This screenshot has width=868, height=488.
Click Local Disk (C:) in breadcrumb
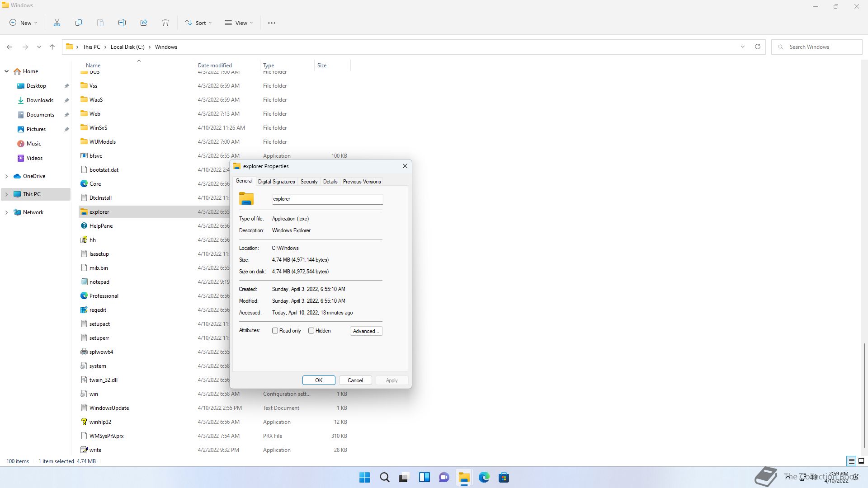127,47
